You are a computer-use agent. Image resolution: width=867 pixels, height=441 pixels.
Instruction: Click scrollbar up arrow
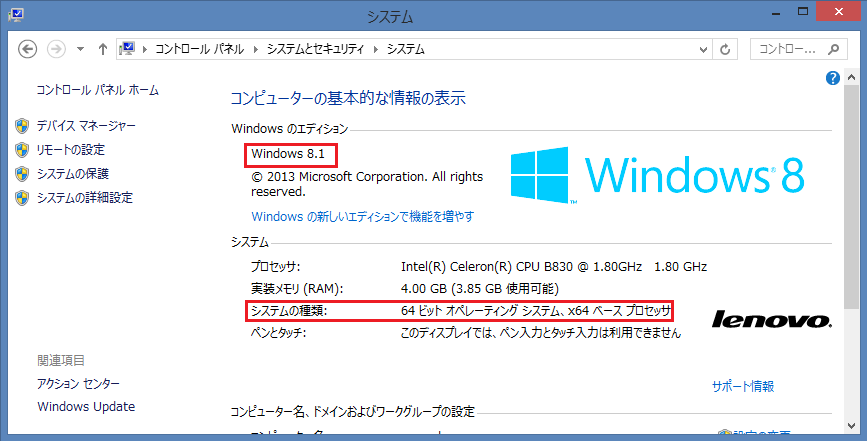click(x=852, y=78)
